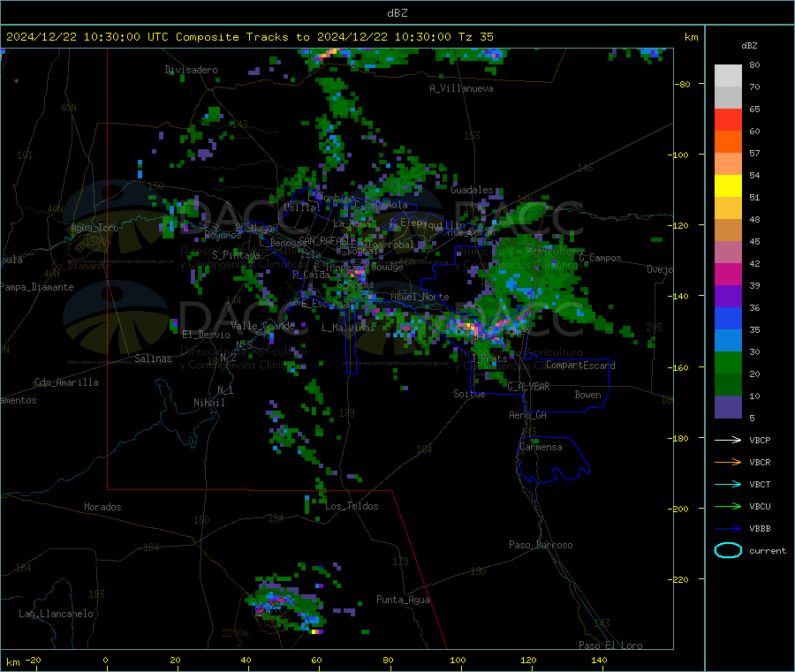Select the brown 45-48 dBZ swatch
Screen dimensions: 795x672
(x=728, y=230)
